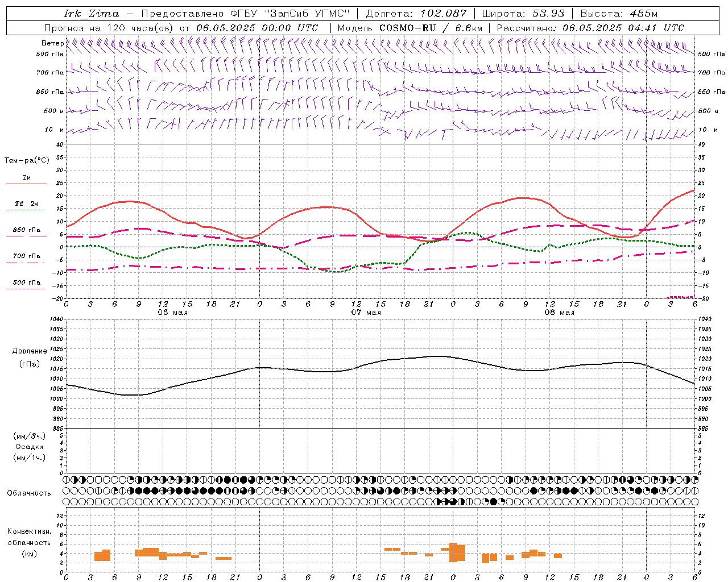Select the 2м temperature legend label

(27, 178)
